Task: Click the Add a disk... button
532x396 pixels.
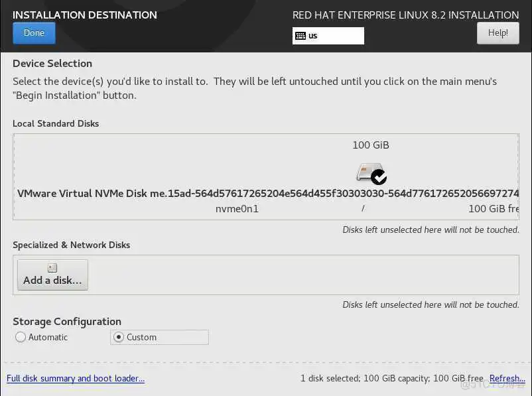Action: click(x=52, y=275)
